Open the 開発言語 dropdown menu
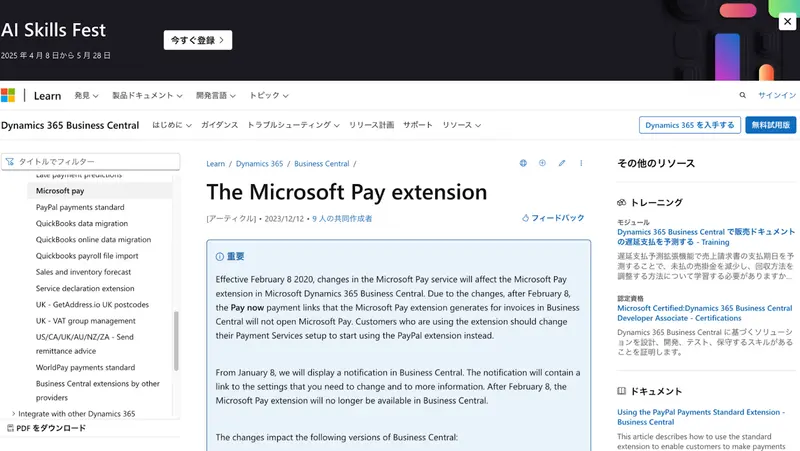 216,95
